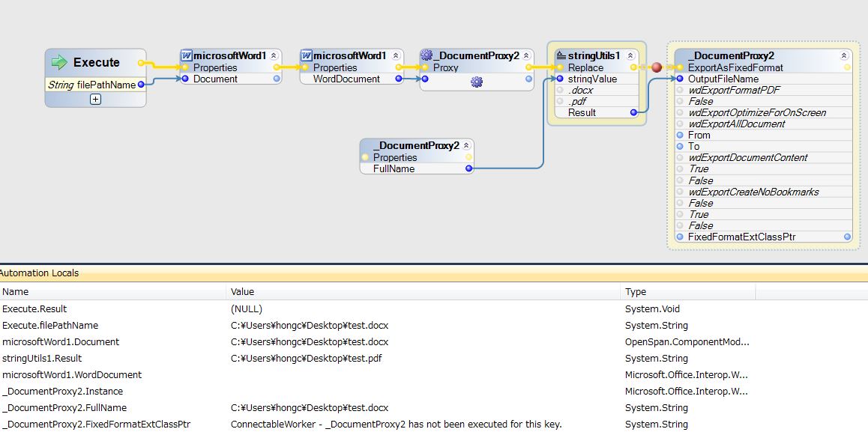Screen dimensions: 868x438
Task: Click the gear icon beside _DocumentProxy2 Proxy title
Action: (427, 55)
